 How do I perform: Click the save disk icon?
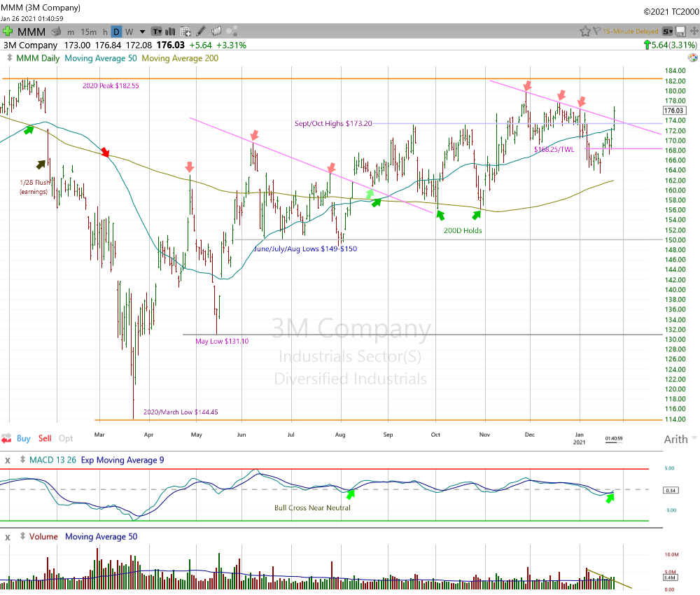pyautogui.click(x=680, y=31)
